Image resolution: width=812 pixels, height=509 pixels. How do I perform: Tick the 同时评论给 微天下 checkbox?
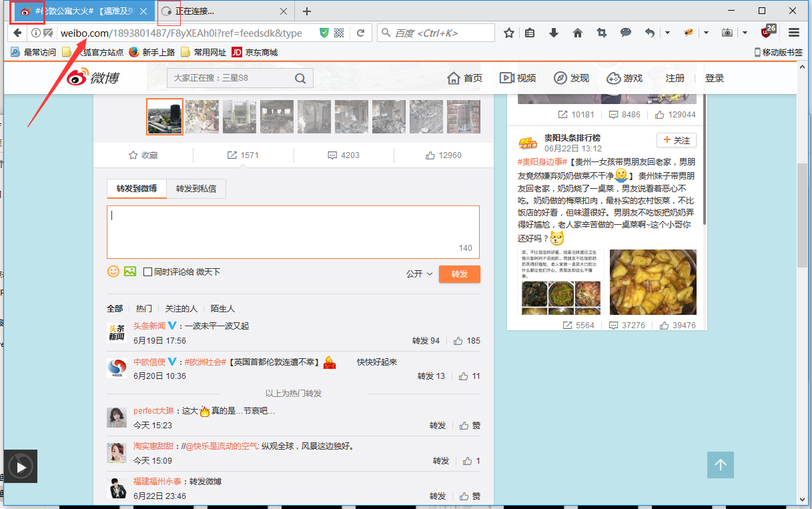[147, 272]
